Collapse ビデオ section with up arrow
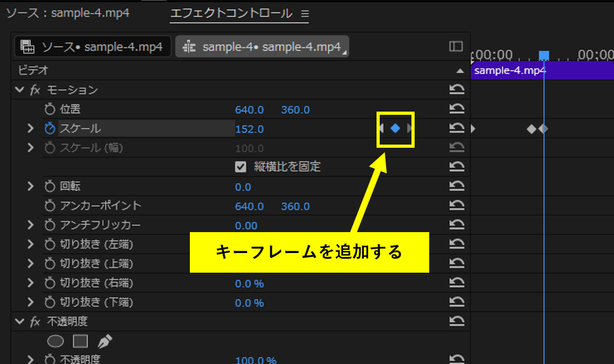Viewport: 614px width, 364px height. (x=460, y=71)
